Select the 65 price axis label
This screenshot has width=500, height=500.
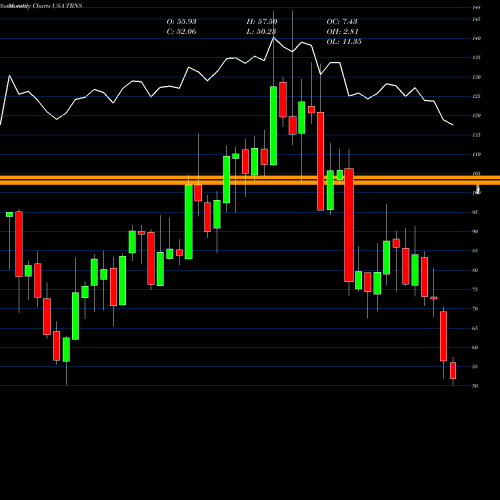point(475,328)
